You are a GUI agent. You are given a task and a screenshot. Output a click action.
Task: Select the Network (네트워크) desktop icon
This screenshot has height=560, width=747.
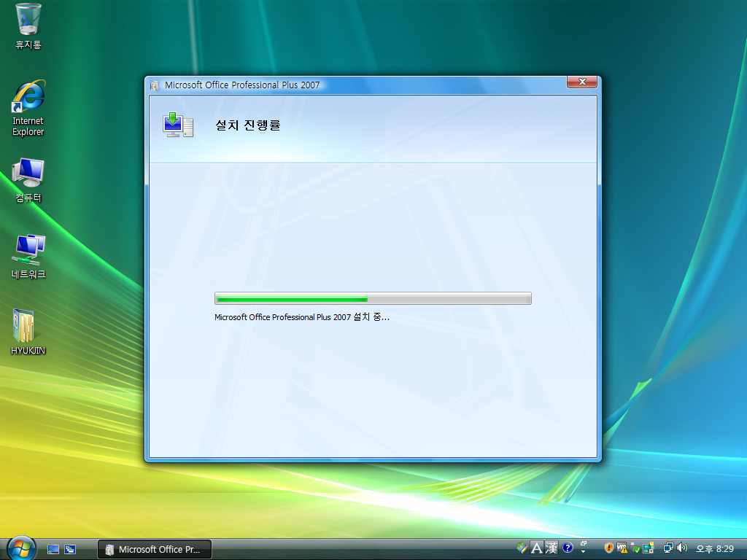pyautogui.click(x=28, y=256)
